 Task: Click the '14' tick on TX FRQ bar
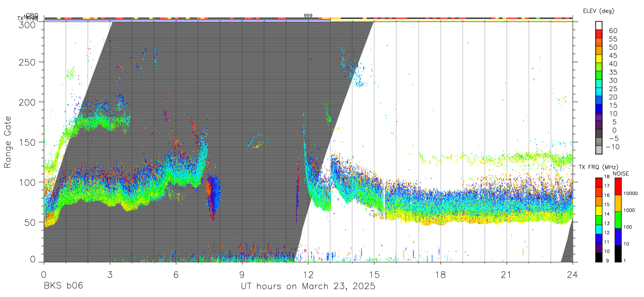608,215
